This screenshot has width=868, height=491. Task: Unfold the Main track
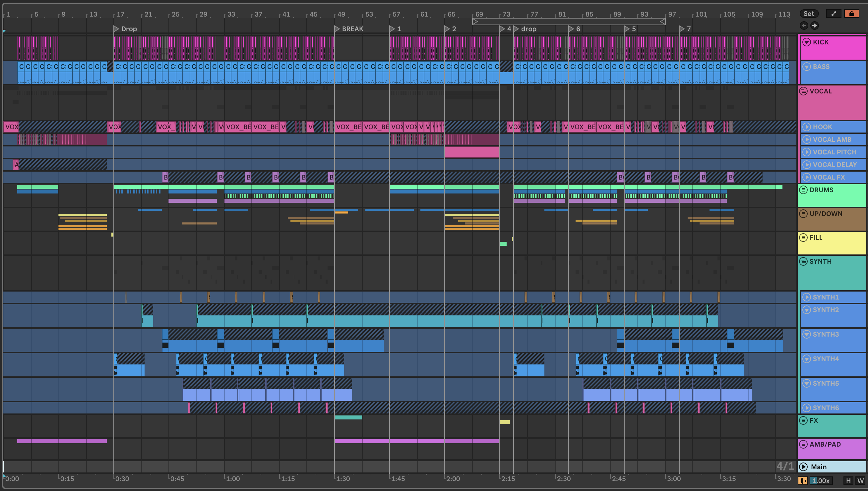click(x=804, y=467)
